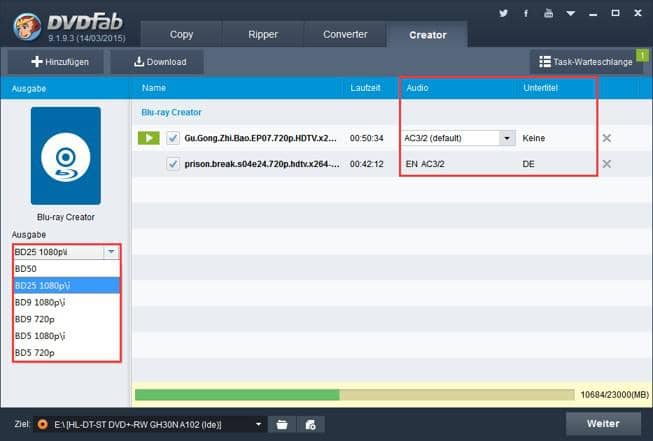Open the Facebook link icon

point(526,13)
